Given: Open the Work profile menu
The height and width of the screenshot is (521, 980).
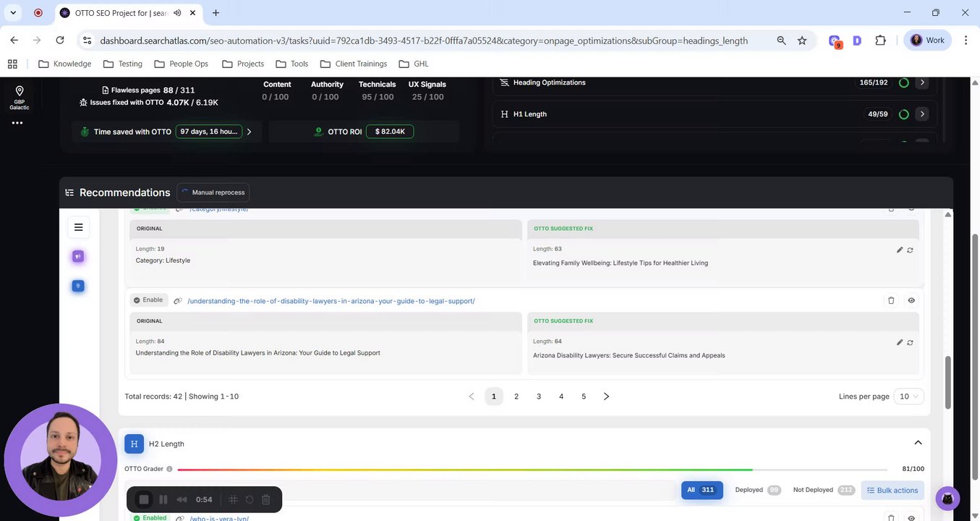Looking at the screenshot, I should pyautogui.click(x=927, y=41).
